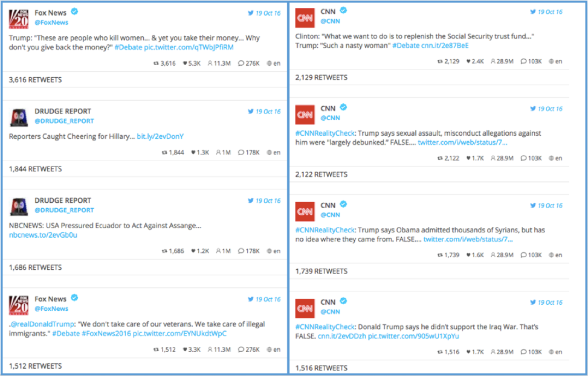
Task: Click Drudge Report avatar on "Reporters Caught Cheering" tweet
Action: click(19, 117)
